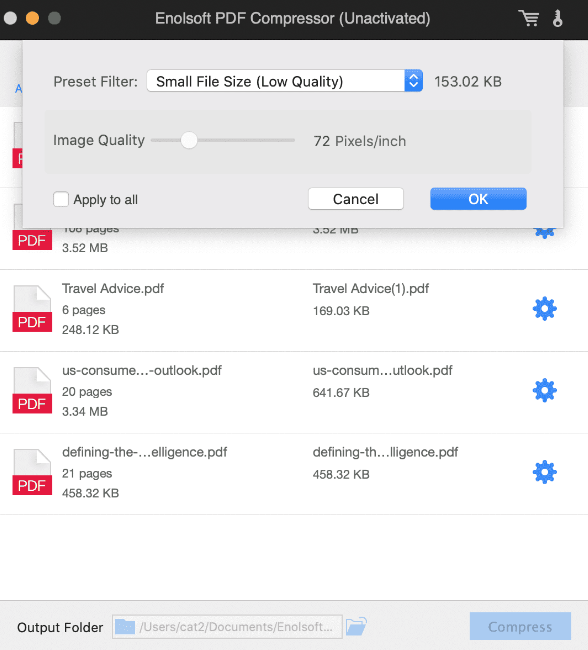588x650 pixels.
Task: Open settings gear for Travel Advice.pdf
Action: 544,309
